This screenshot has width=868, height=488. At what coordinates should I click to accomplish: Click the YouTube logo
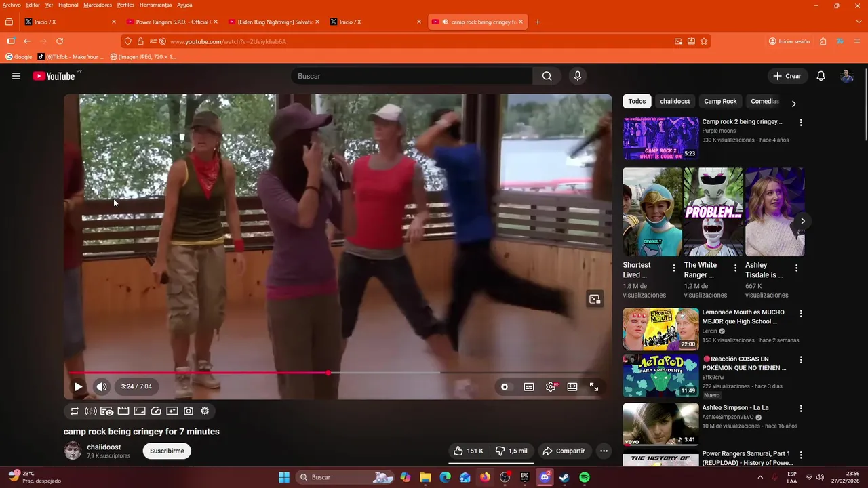(54, 76)
